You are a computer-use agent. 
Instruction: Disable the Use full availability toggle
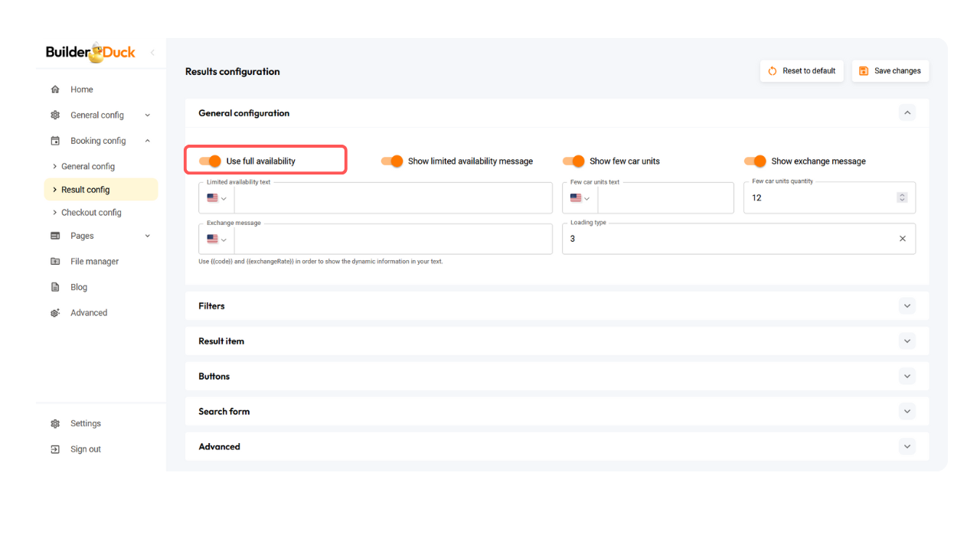210,161
